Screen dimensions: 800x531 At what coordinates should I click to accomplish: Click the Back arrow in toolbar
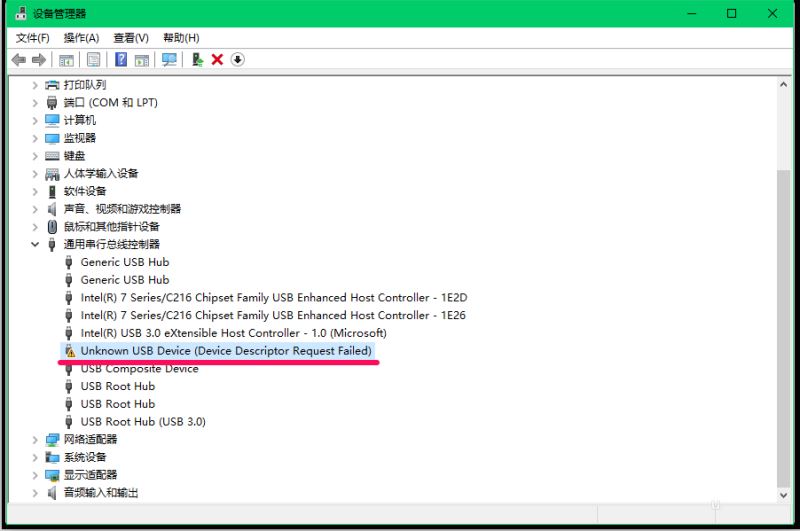(18, 60)
